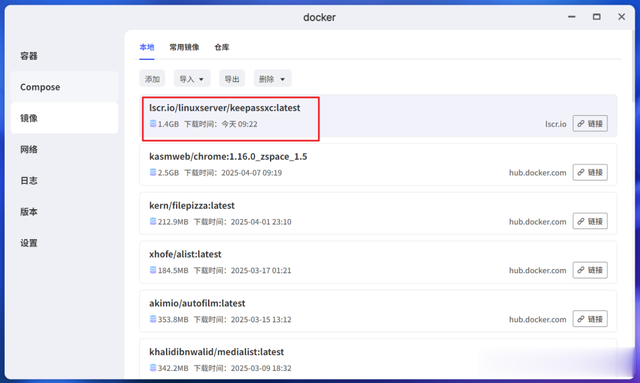Expand the 删除 dropdown
The height and width of the screenshot is (383, 640).
click(x=272, y=78)
